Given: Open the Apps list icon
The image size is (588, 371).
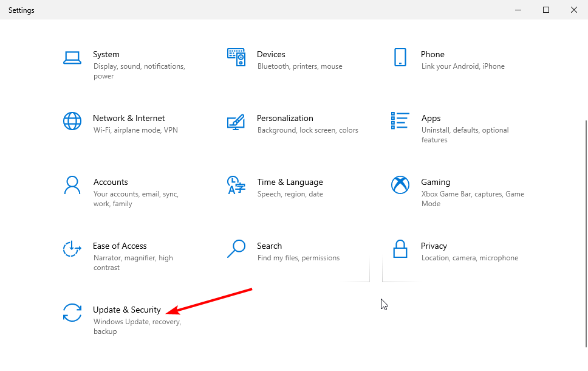Looking at the screenshot, I should pos(400,120).
